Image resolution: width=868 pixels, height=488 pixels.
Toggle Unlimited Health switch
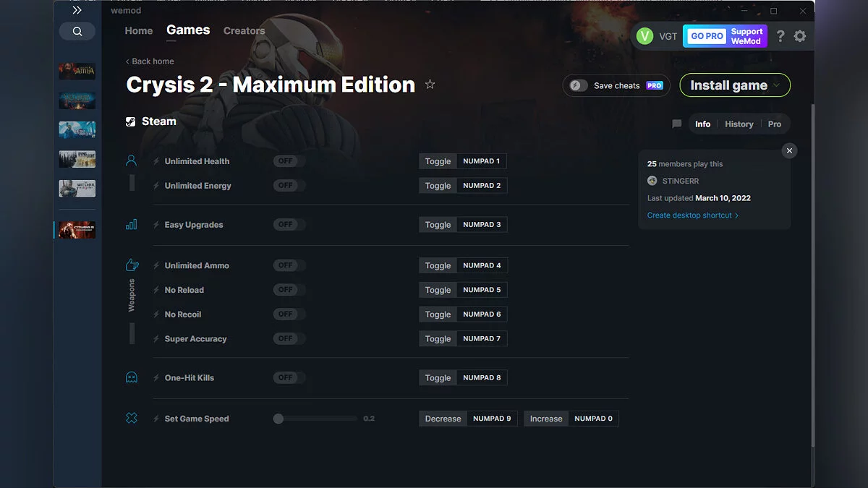(289, 161)
